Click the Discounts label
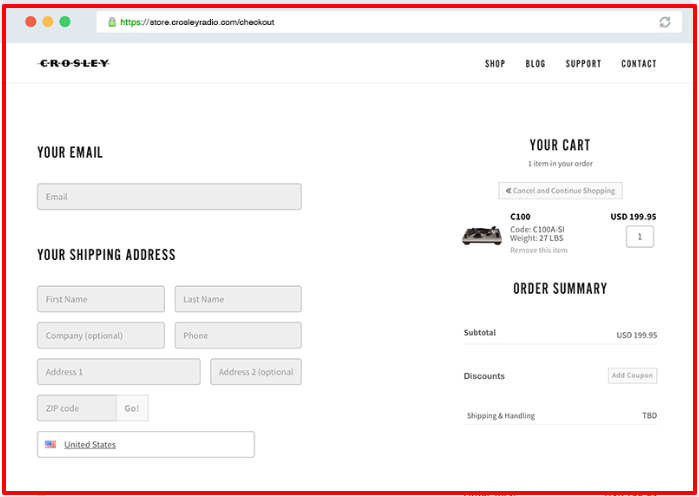 pyautogui.click(x=484, y=376)
